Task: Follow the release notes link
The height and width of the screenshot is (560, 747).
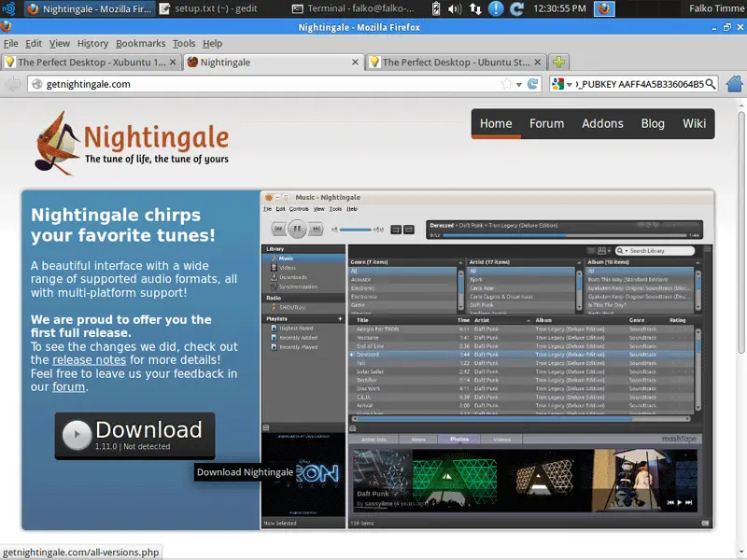Action: click(89, 360)
